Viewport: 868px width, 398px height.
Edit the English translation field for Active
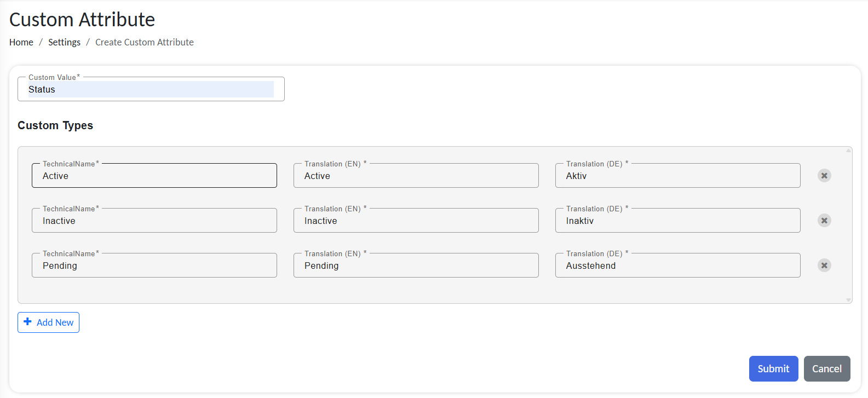pos(416,176)
